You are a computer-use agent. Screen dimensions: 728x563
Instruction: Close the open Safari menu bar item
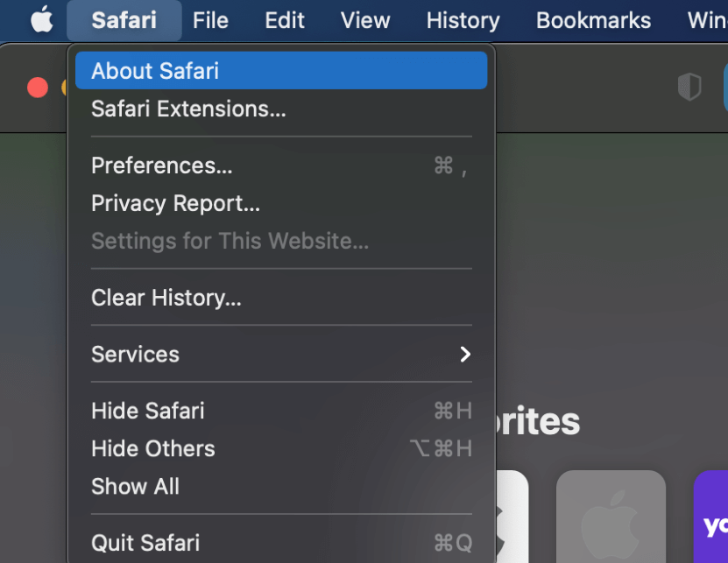pos(124,19)
